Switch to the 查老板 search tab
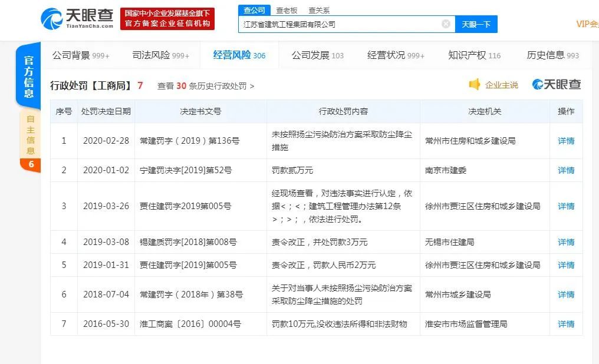This screenshot has width=599, height=364. (286, 10)
